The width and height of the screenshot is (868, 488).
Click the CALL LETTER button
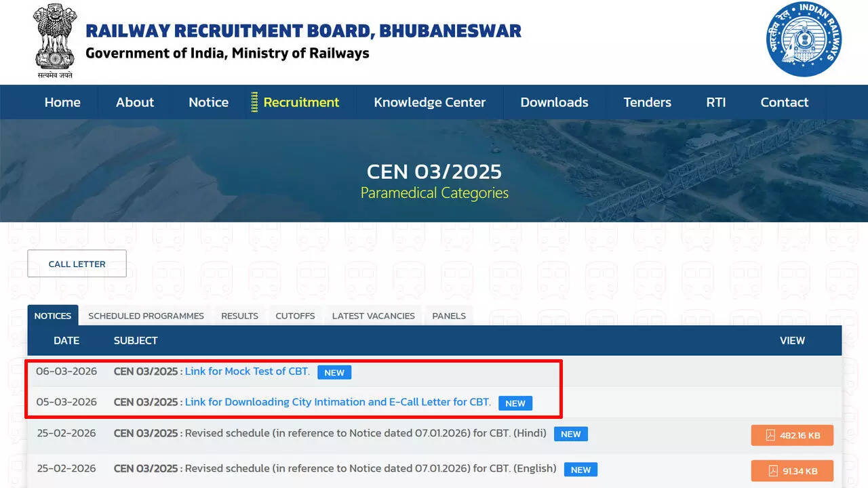pos(77,264)
